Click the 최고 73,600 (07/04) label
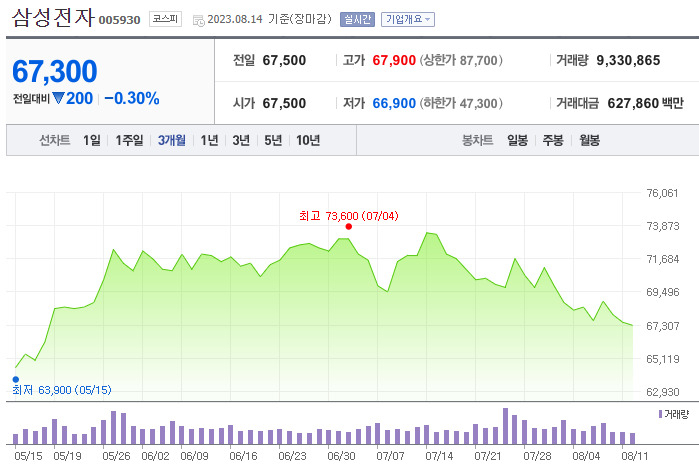The height and width of the screenshot is (467, 699). (x=349, y=216)
